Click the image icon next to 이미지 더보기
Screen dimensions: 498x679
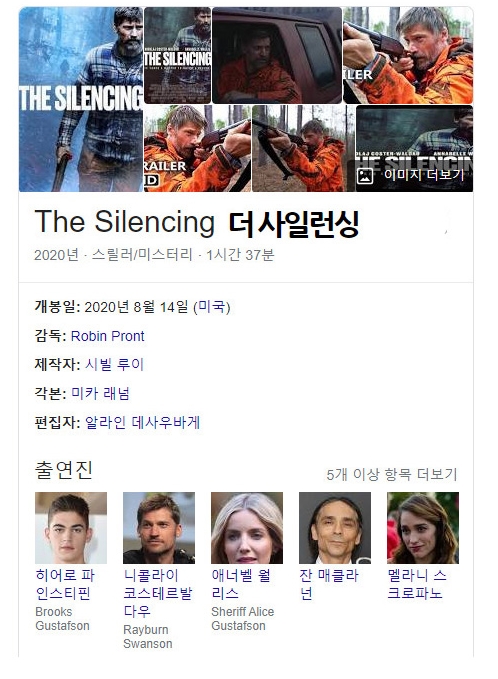(365, 175)
